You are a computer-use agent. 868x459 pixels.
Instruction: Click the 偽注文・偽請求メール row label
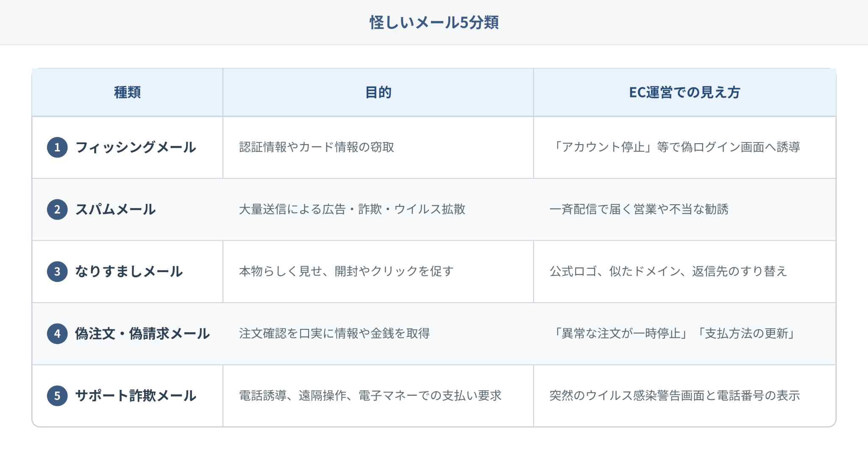pyautogui.click(x=142, y=334)
